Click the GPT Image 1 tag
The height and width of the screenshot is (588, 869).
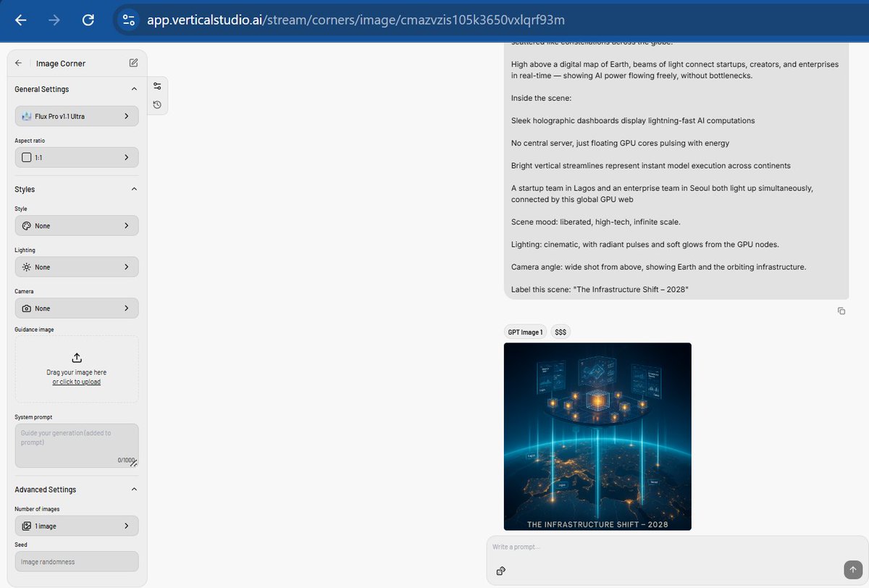[525, 332]
